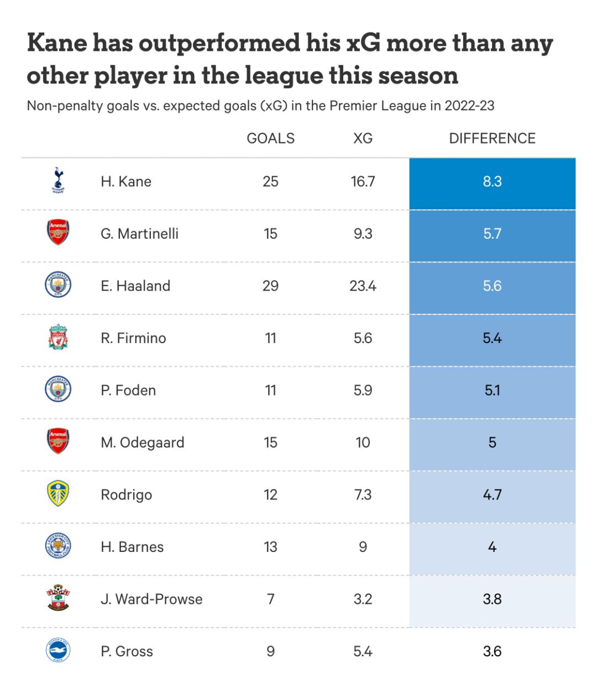Viewport: 597px width, 700px height.
Task: Click the XG column header
Action: (x=363, y=138)
